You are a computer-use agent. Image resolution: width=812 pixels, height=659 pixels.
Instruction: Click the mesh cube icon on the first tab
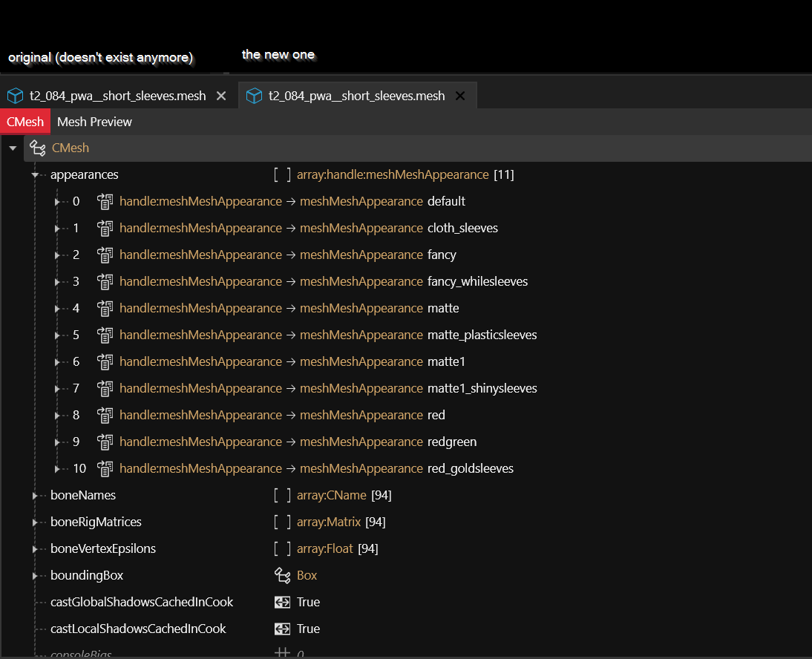pos(16,96)
